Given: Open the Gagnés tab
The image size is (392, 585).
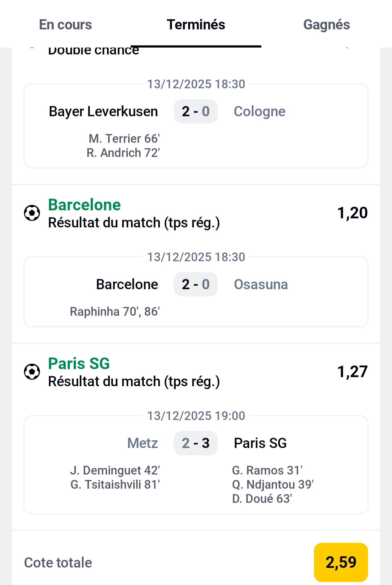Looking at the screenshot, I should (326, 24).
